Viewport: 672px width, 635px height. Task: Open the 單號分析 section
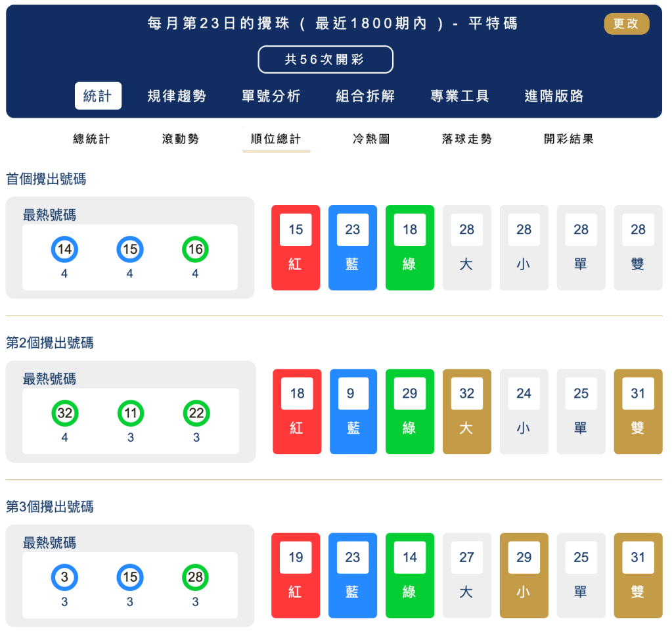tap(272, 95)
